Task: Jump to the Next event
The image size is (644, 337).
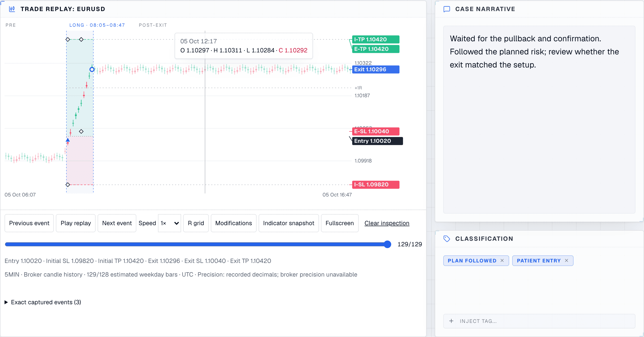Action: pos(117,223)
